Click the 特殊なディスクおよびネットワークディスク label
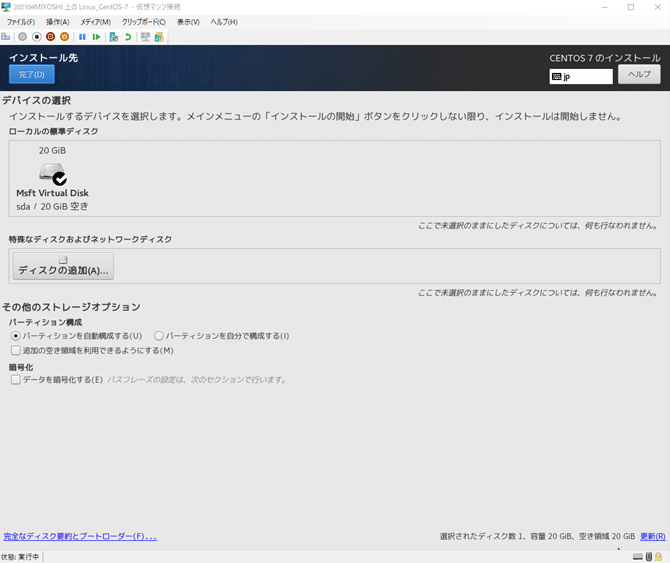 (91, 240)
